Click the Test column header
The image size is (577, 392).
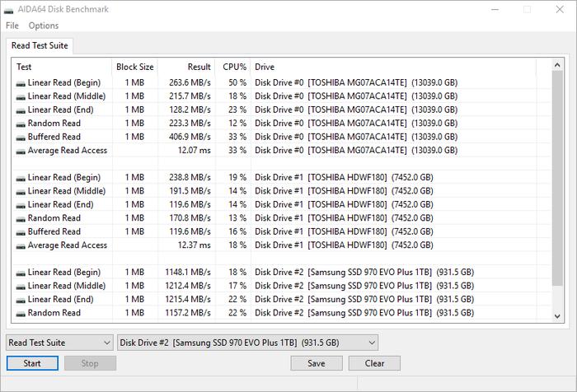click(62, 67)
